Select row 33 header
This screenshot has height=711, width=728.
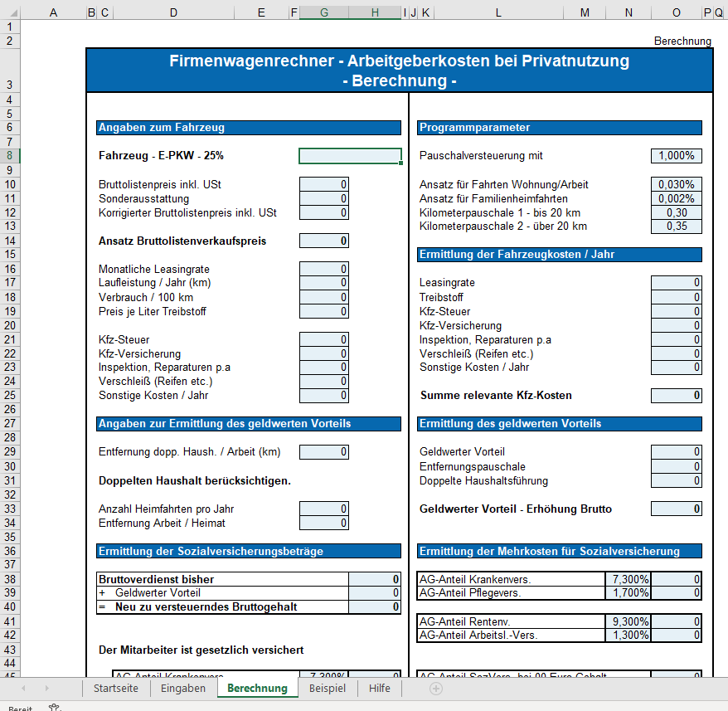(x=10, y=509)
